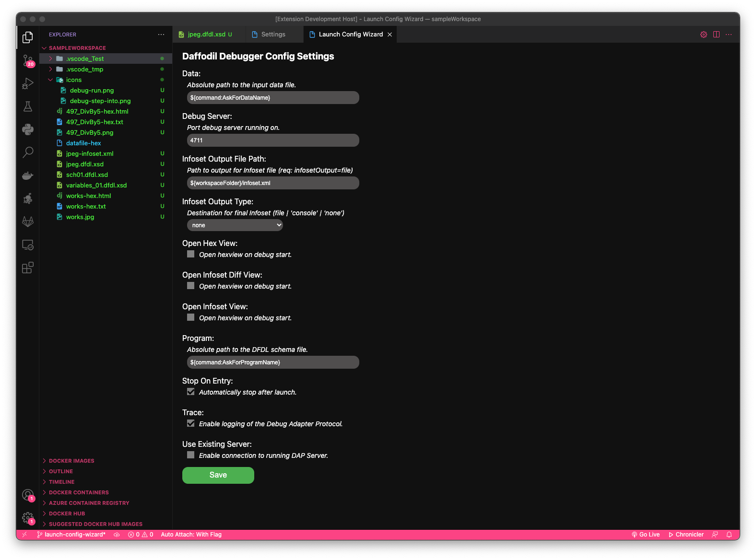Open editor more actions ellipsis
This screenshot has height=560, width=756.
click(729, 35)
